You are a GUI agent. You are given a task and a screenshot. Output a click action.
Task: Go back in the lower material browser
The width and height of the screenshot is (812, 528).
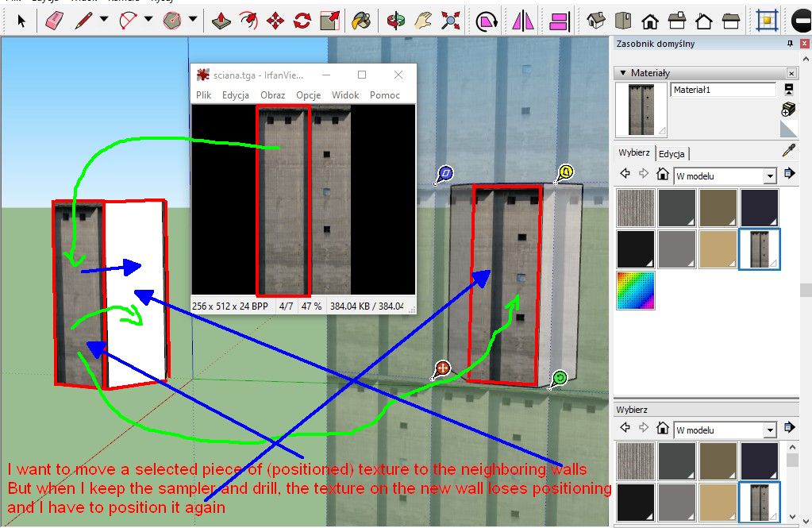pos(625,427)
